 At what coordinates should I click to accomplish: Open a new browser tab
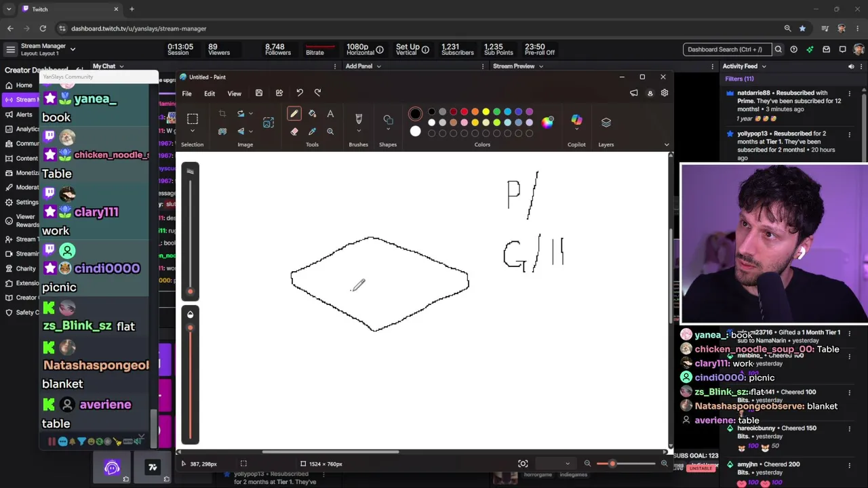point(132,9)
